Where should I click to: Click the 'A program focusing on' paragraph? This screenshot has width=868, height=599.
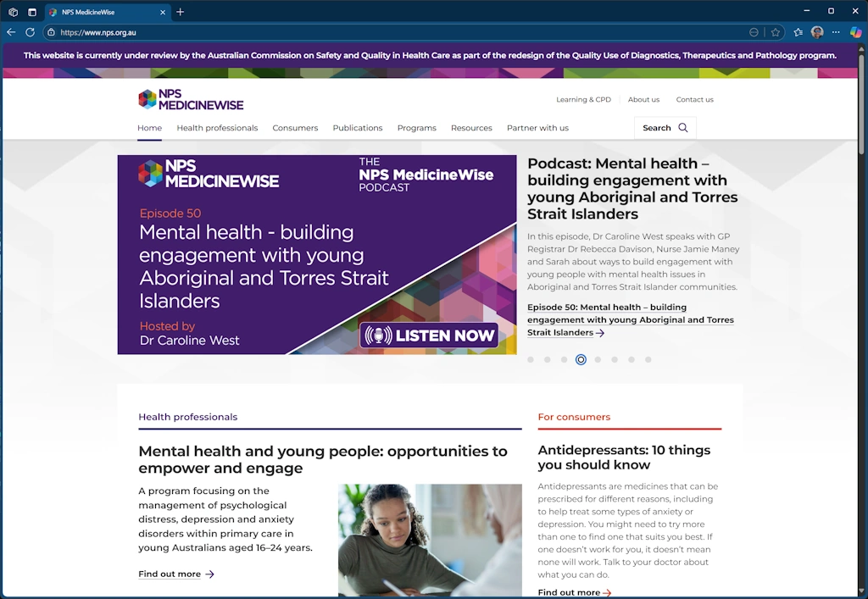pyautogui.click(x=225, y=519)
